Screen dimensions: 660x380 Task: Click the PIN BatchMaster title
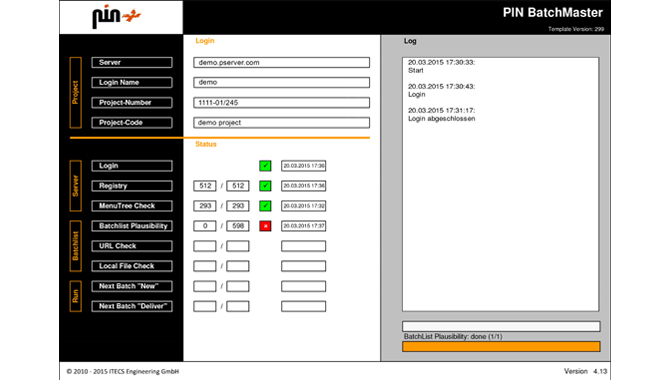pyautogui.click(x=553, y=13)
